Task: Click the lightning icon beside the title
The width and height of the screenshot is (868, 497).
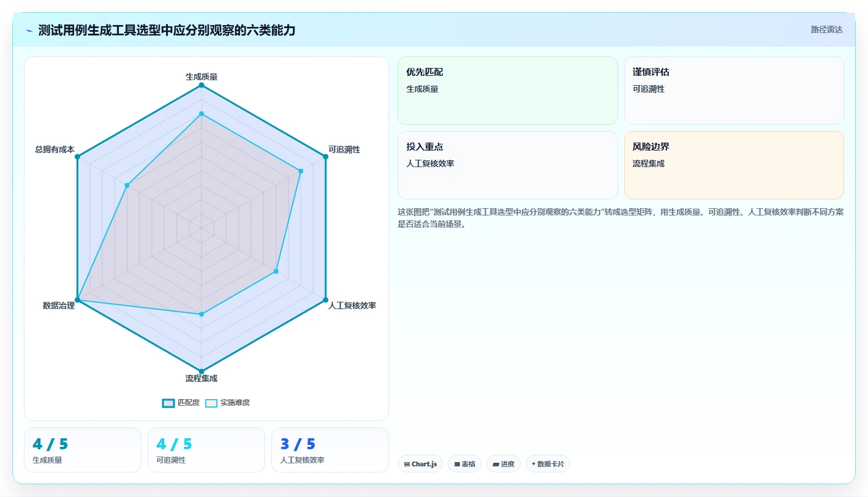Action: coord(29,31)
